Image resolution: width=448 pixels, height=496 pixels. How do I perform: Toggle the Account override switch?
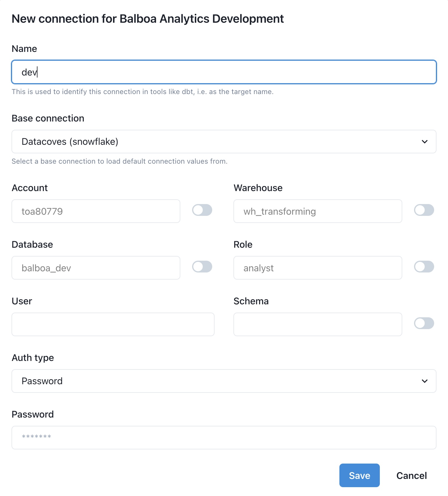[202, 210]
